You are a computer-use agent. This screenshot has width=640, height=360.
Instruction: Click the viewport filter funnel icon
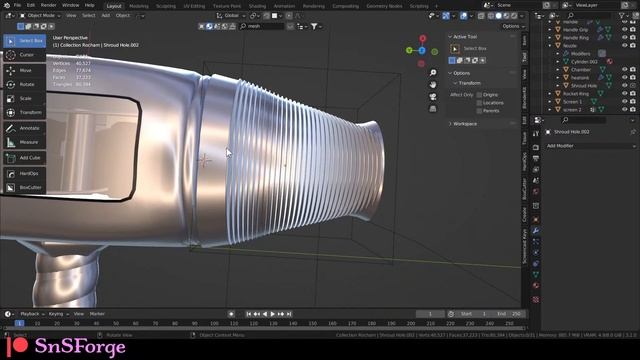[x=314, y=27]
